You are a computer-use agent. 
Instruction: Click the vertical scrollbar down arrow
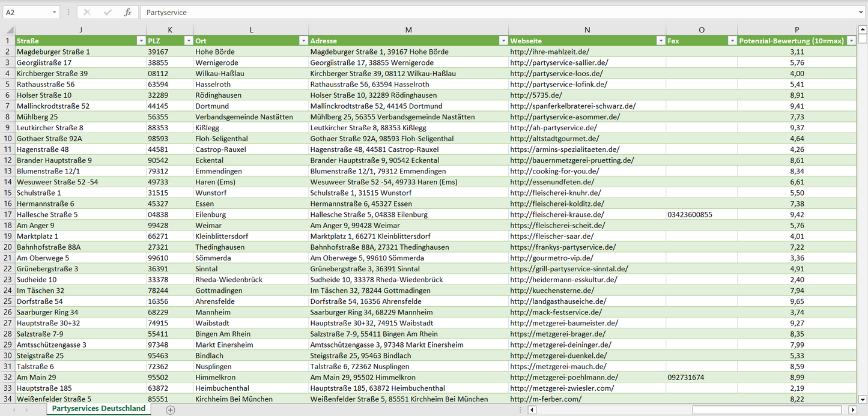tap(863, 399)
